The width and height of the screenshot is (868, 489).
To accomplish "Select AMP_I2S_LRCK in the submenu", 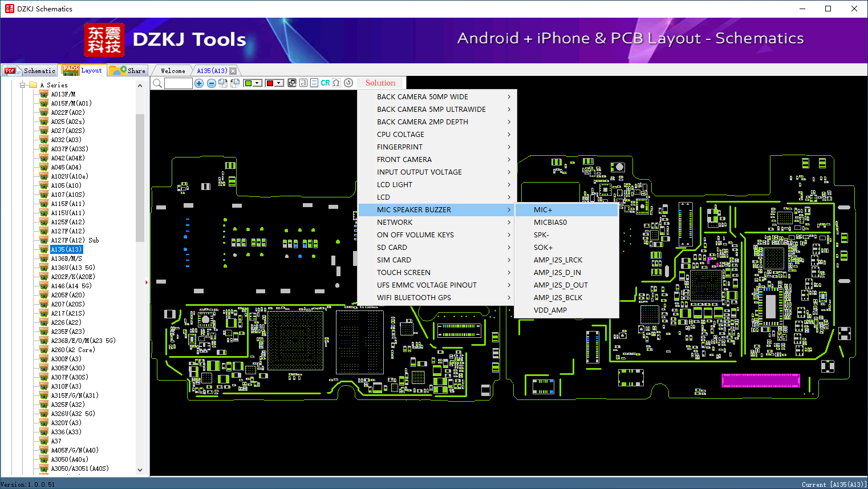I will pos(567,260).
